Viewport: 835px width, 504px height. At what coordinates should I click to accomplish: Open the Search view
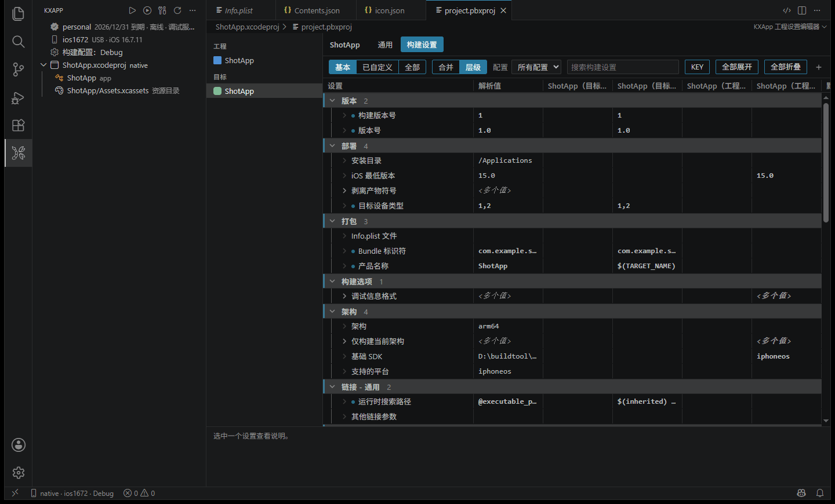tap(19, 42)
